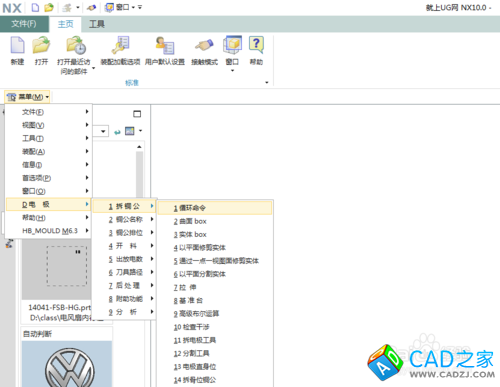Screen dimensions: 500x387
Task: Select submenu item 7 后处理
Action: (124, 285)
